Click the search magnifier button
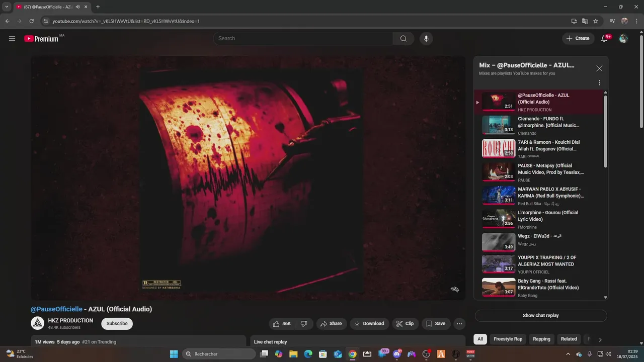 point(404,38)
